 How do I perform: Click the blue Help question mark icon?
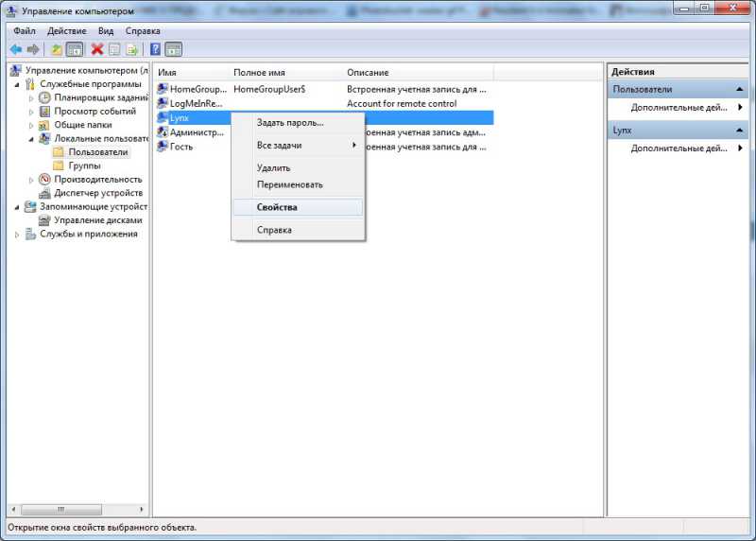(x=154, y=49)
